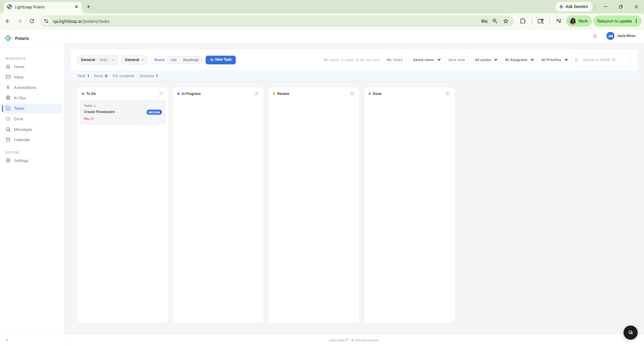This screenshot has height=346, width=644.
Task: Open media control icon in toolbar
Action: [x=558, y=21]
